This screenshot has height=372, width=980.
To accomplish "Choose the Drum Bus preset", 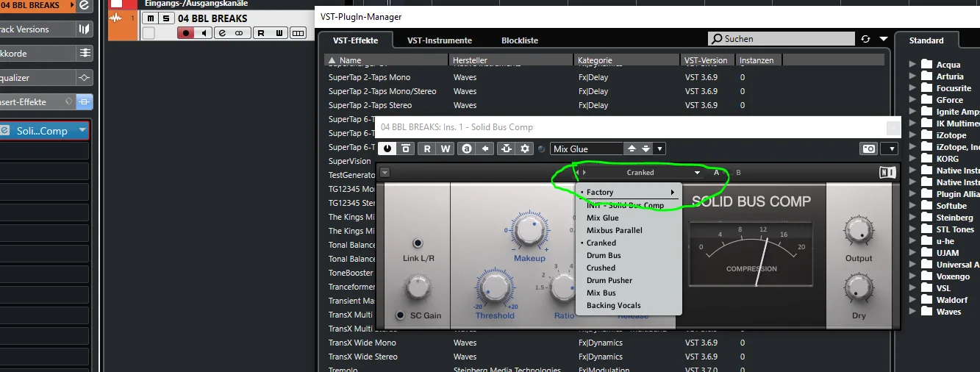I will [x=629, y=255].
